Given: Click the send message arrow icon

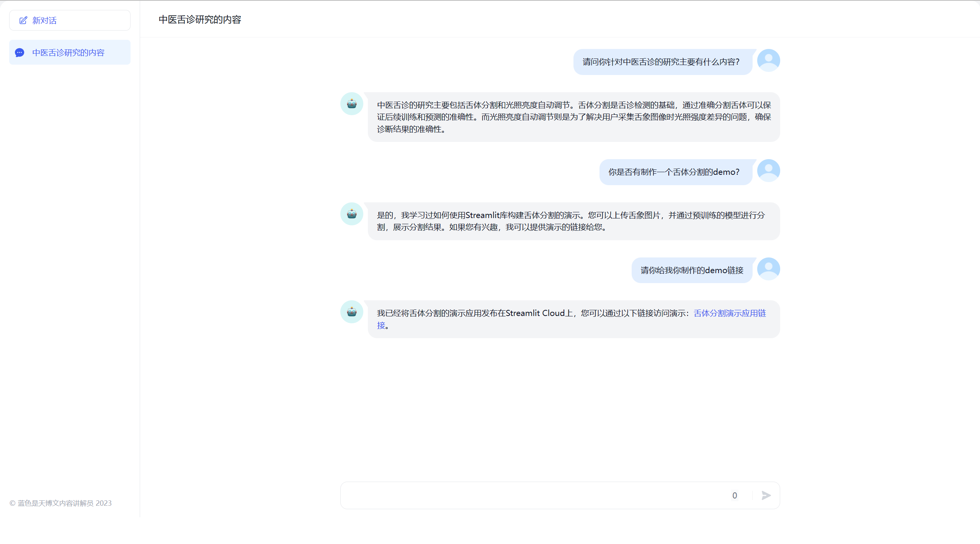Looking at the screenshot, I should 766,495.
